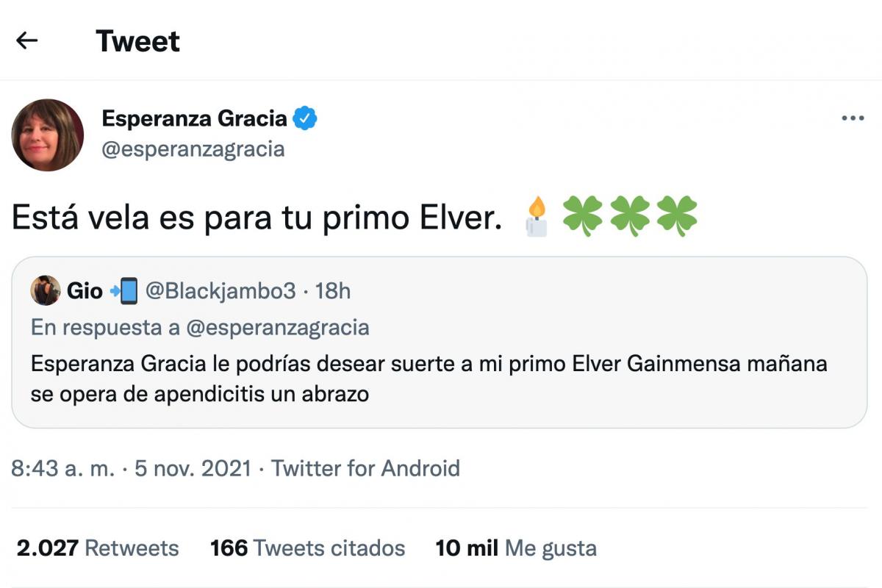This screenshot has width=882, height=588.
Task: Open the three-dot more options menu
Action: coord(852,118)
